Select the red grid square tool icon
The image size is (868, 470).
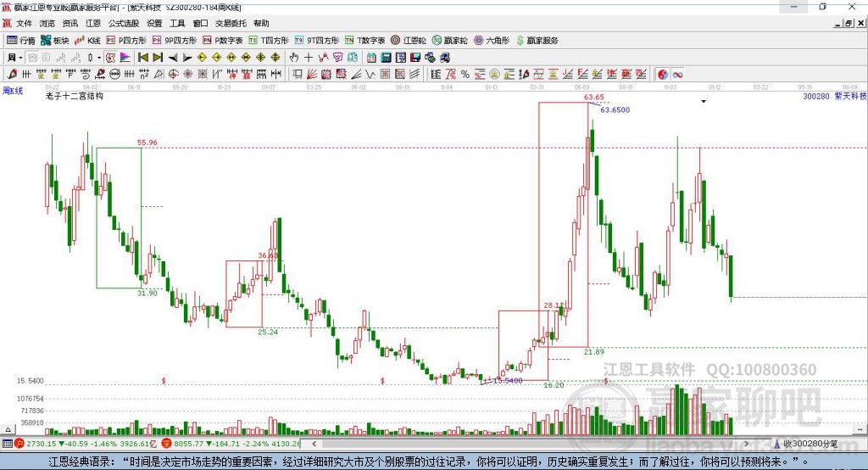(385, 75)
